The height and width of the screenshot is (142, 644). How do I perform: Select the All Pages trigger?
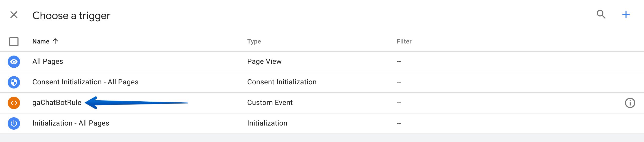point(48,61)
